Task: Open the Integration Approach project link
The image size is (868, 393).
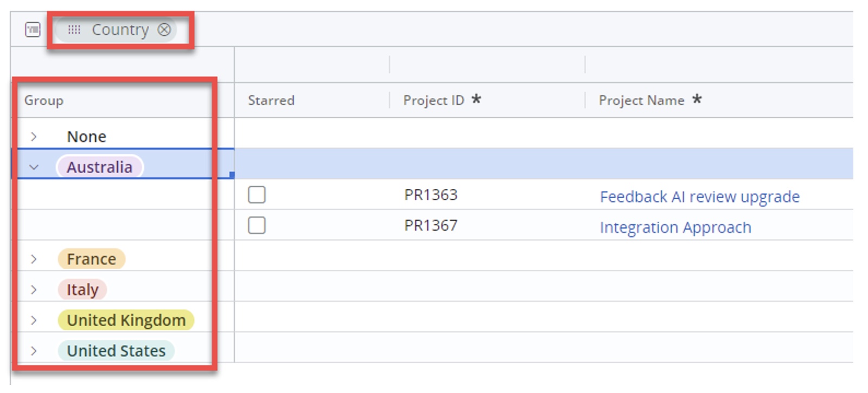Action: click(x=675, y=227)
